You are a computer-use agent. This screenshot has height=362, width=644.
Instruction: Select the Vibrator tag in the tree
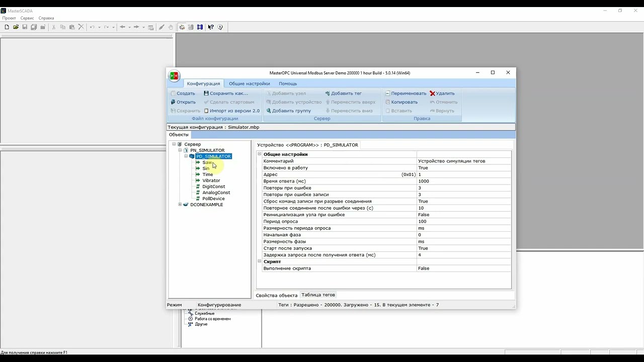point(211,180)
